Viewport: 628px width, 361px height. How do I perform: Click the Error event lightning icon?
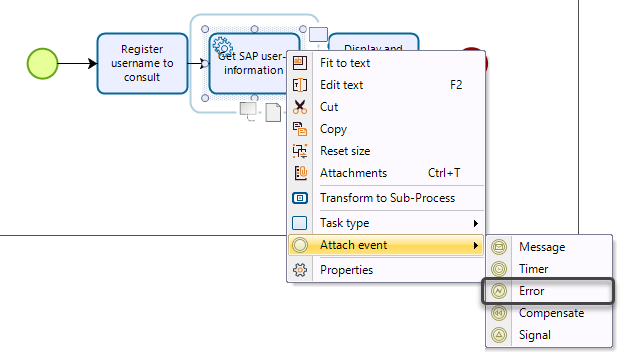click(499, 291)
